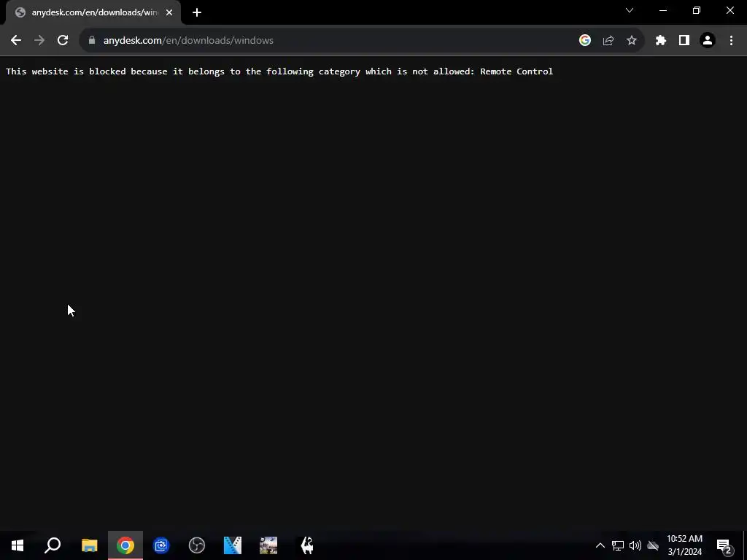Toggle the browser side panel
This screenshot has width=747, height=560.
(x=684, y=41)
